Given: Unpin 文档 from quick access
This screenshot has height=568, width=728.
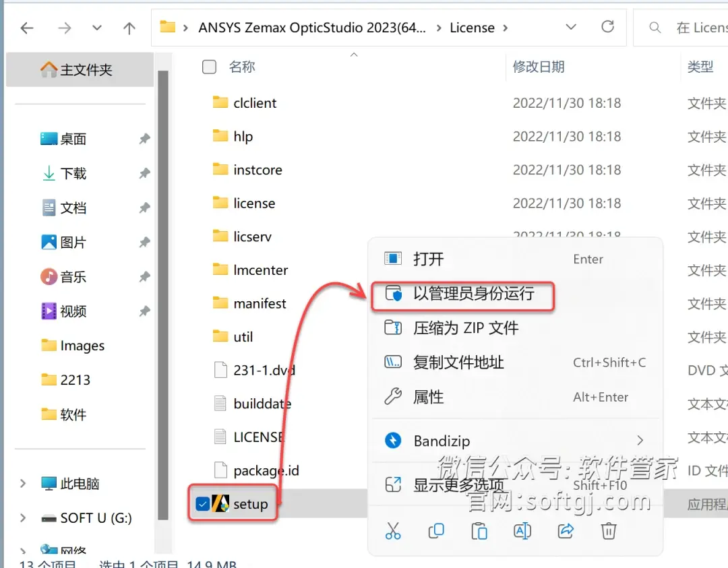Looking at the screenshot, I should point(144,208).
